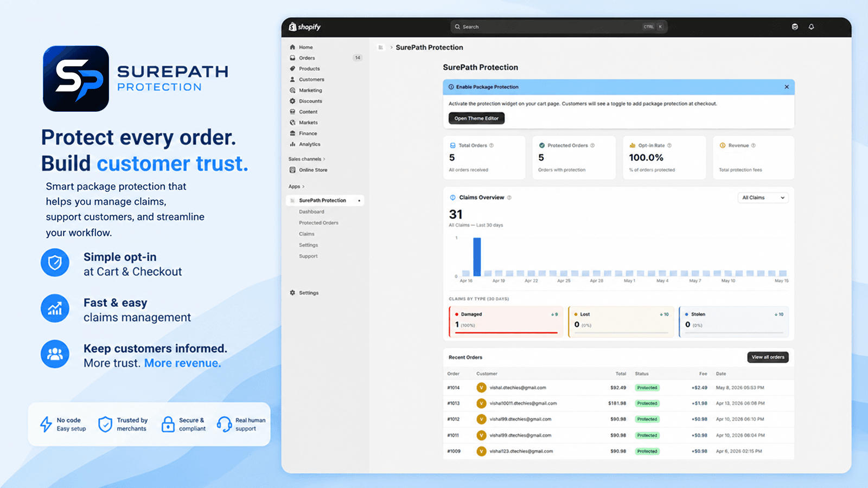Click the Settings gear icon in sidebar

(292, 293)
